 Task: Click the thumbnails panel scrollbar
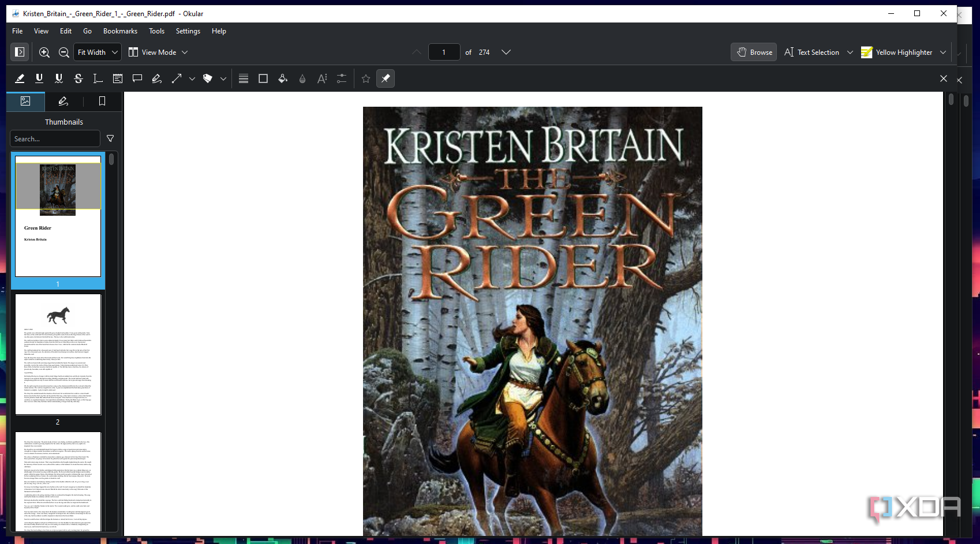[x=111, y=159]
